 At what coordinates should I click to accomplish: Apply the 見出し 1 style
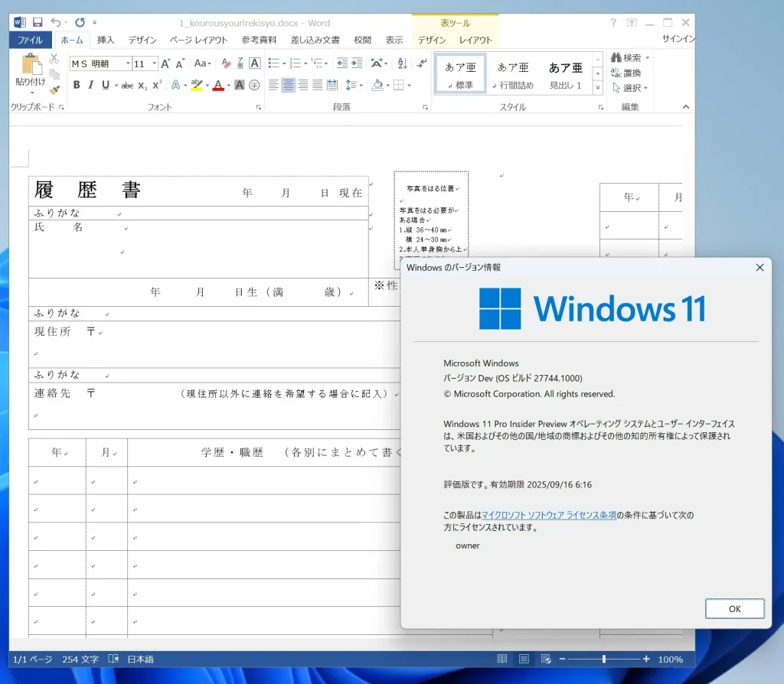tap(566, 74)
